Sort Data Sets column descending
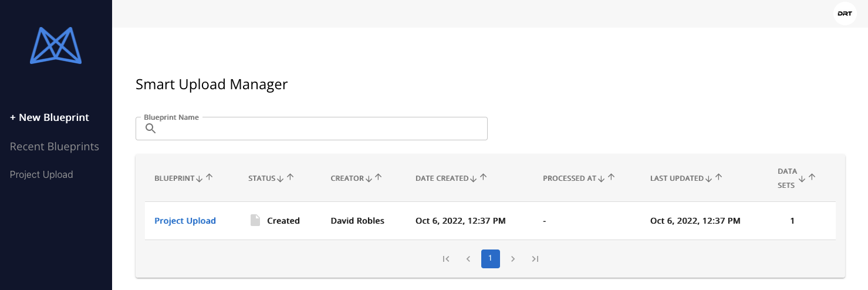Viewport: 868px width, 290px height. [x=802, y=178]
